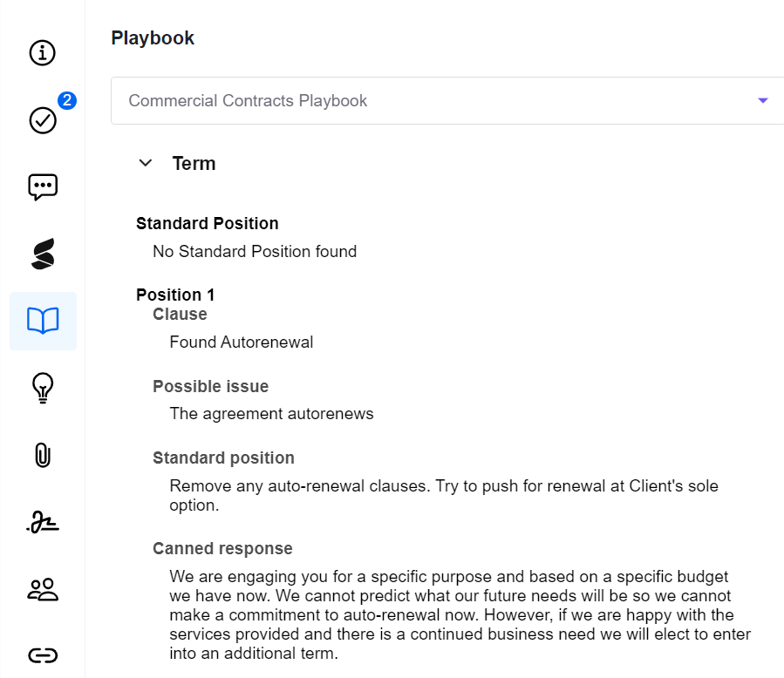The width and height of the screenshot is (784, 678).
Task: Open the signature icon in sidebar
Action: coord(43,521)
